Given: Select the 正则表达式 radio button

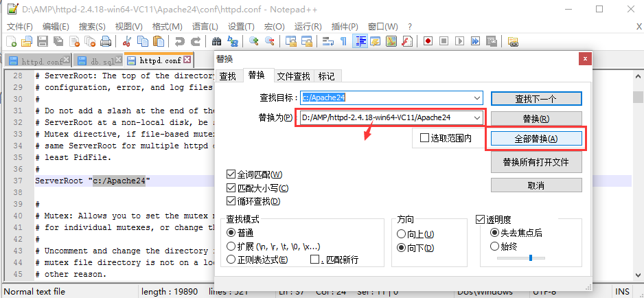Looking at the screenshot, I should pyautogui.click(x=231, y=260).
